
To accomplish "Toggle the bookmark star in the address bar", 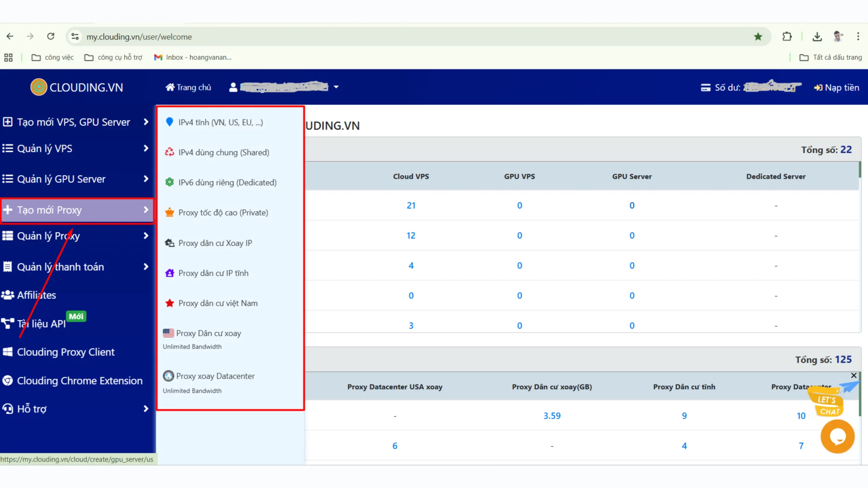I will 758,37.
